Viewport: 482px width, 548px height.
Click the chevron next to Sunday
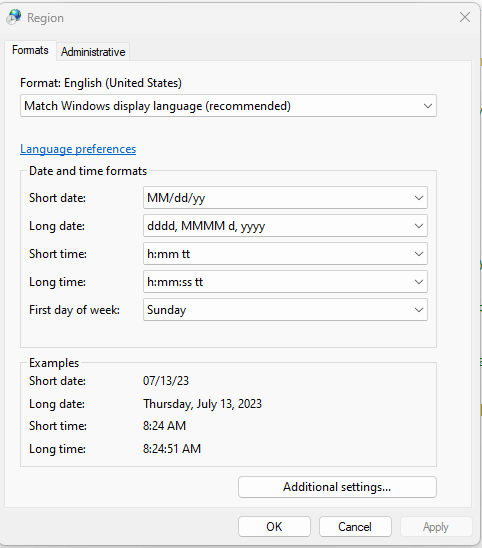click(419, 310)
